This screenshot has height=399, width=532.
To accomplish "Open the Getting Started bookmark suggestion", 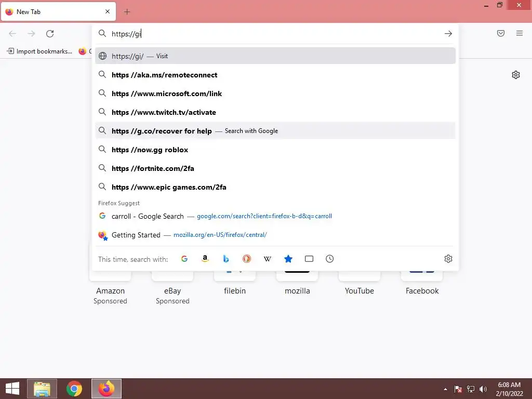I will (275, 234).
